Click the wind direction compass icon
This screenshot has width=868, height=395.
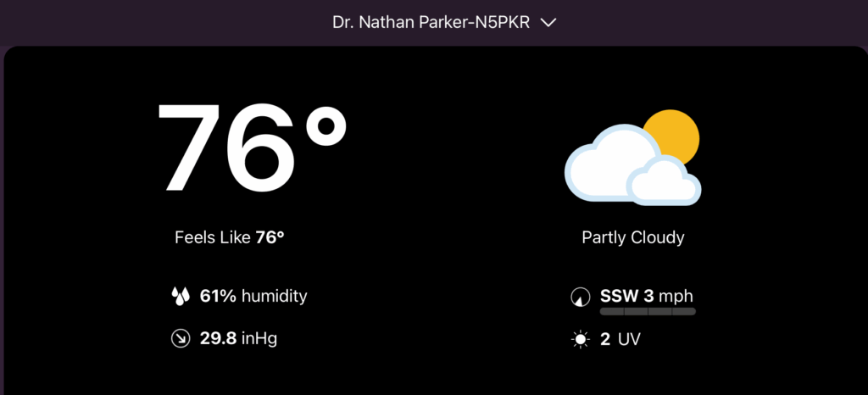click(x=580, y=298)
